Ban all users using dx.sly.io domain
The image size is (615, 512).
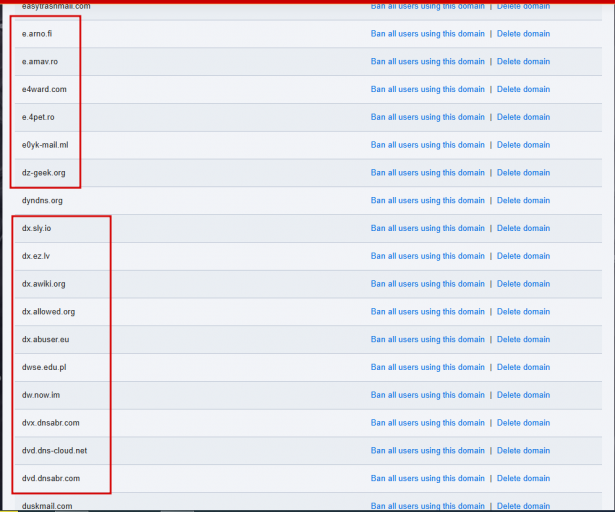click(x=428, y=229)
